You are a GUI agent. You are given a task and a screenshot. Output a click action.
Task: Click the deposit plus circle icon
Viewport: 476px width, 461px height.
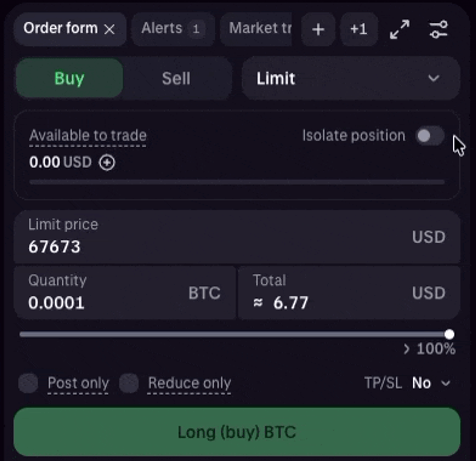click(107, 163)
